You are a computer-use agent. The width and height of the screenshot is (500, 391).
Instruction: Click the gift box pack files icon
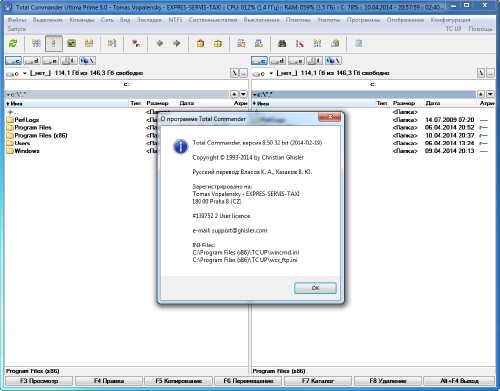(x=200, y=43)
